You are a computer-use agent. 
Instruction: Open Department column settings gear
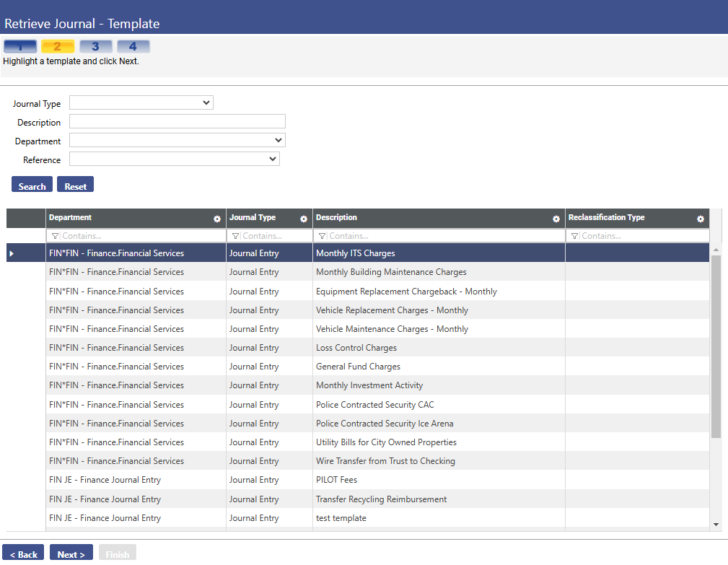coord(217,219)
